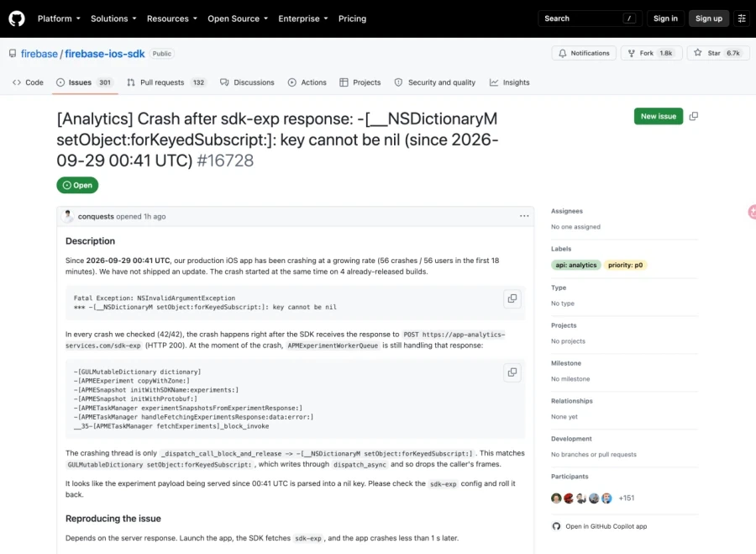Click the Assignees heading
This screenshot has width=756, height=554.
coord(567,211)
